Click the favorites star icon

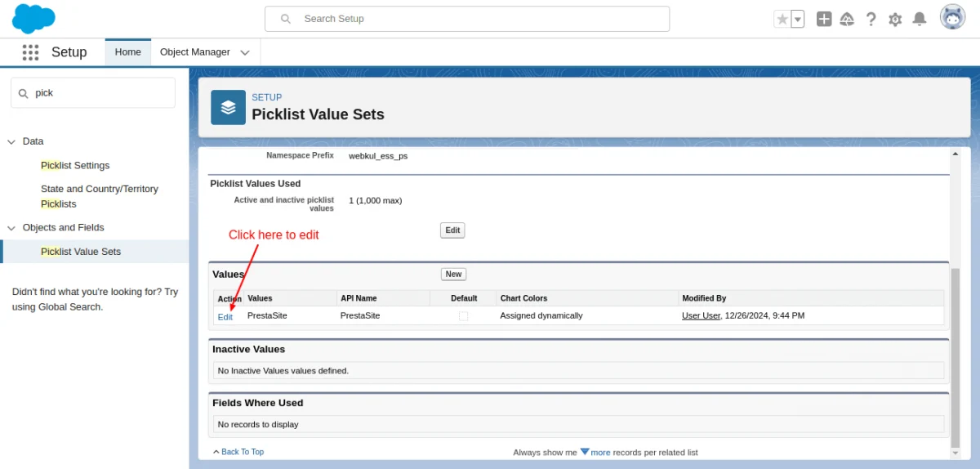coord(782,19)
